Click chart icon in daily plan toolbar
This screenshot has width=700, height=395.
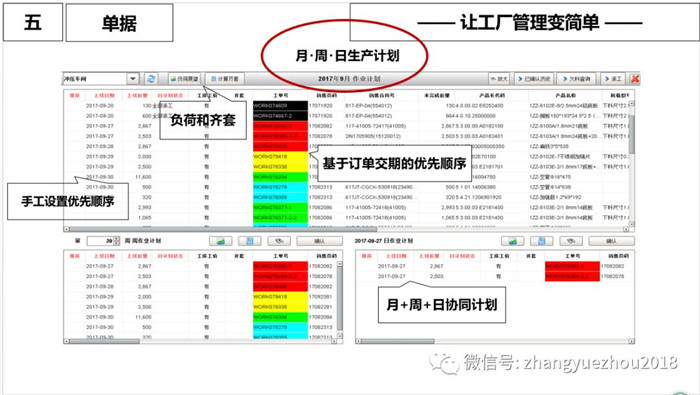[x=512, y=241]
